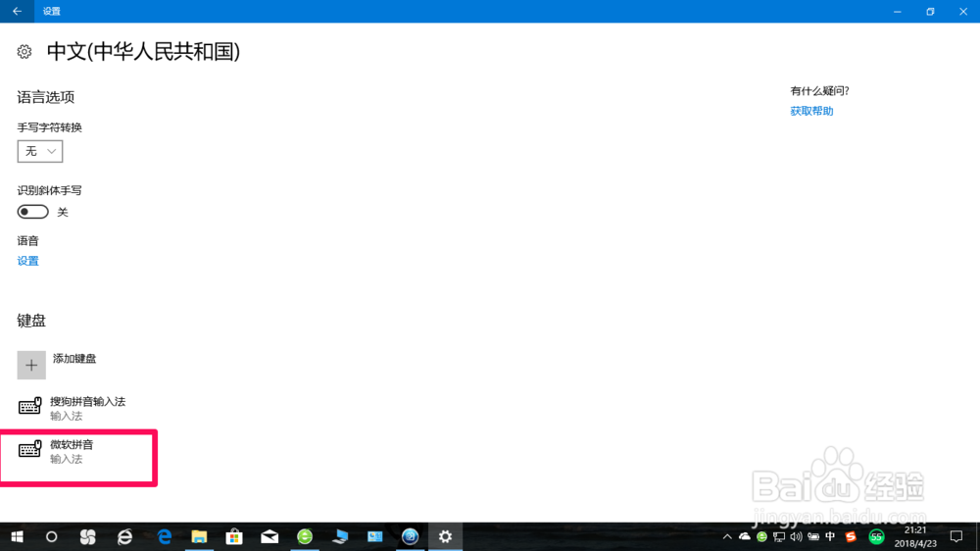
Task: Restore down the Settings window
Action: coord(930,11)
